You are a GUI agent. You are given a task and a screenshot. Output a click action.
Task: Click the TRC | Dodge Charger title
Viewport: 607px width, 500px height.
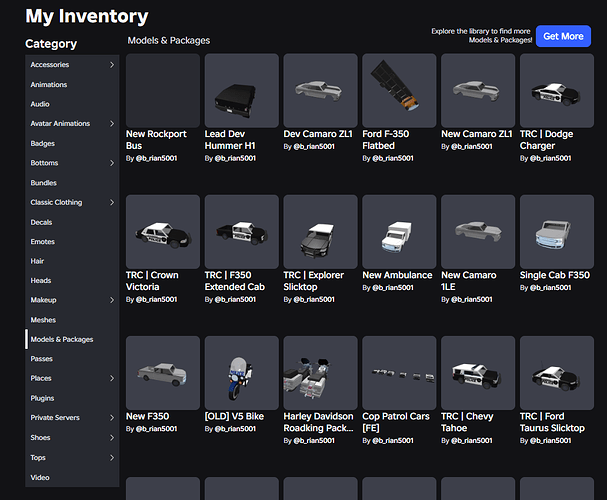546,140
